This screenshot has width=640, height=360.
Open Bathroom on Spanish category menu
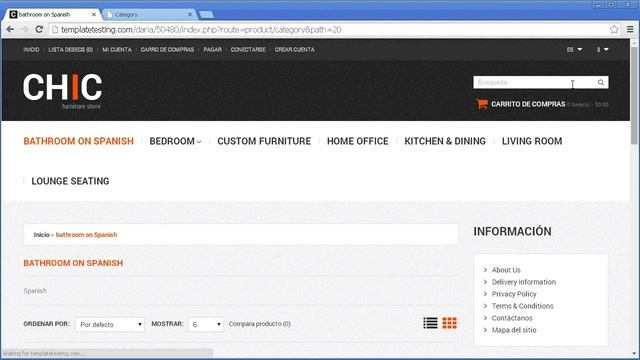click(x=78, y=141)
